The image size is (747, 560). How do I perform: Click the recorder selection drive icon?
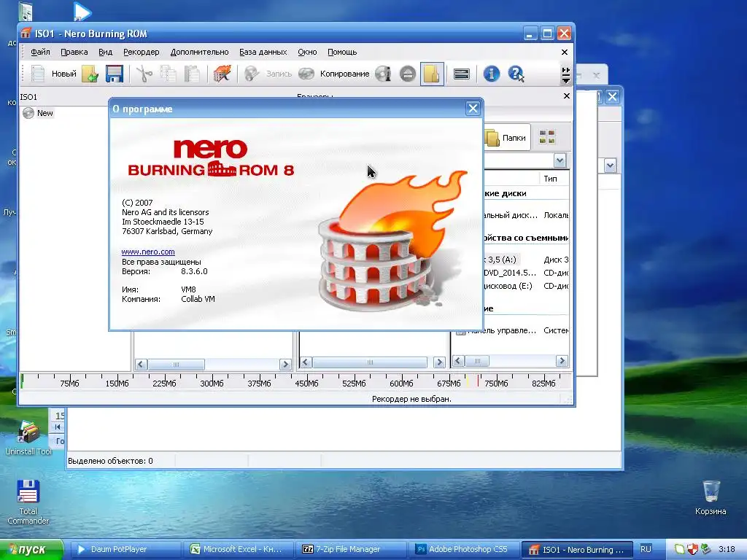[461, 74]
